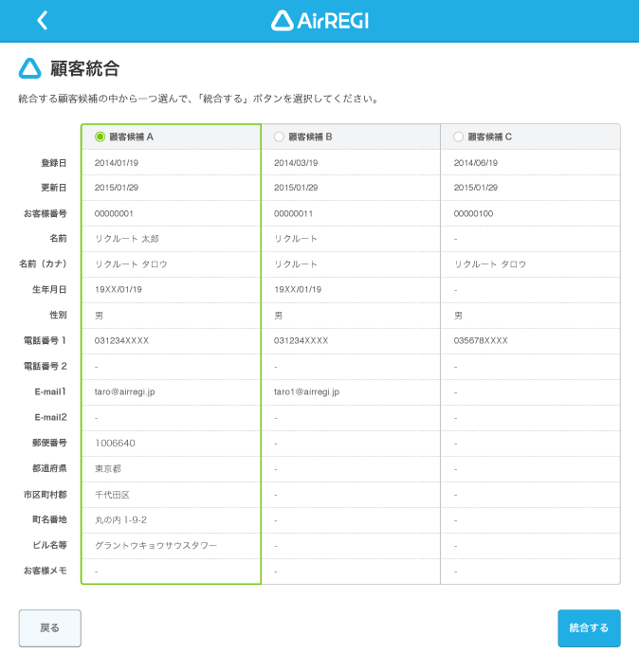
Task: Click registration date 2014/06/19 in candidate C
Action: click(476, 162)
